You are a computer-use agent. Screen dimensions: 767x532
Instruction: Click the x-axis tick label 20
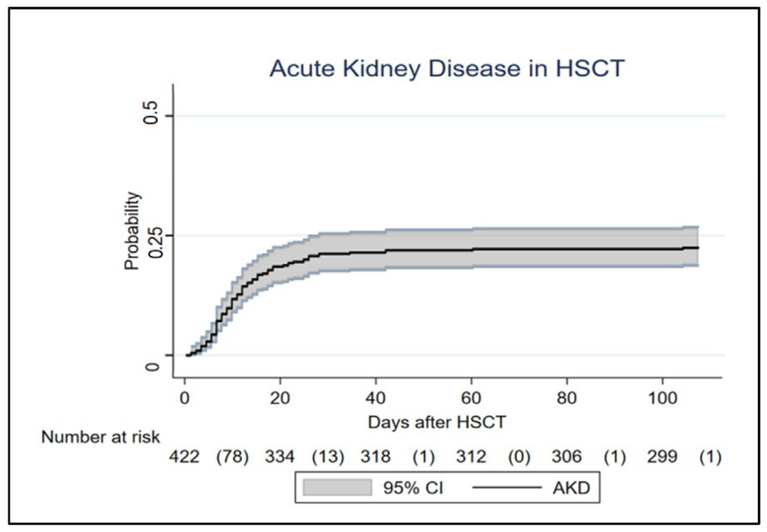coord(279,398)
